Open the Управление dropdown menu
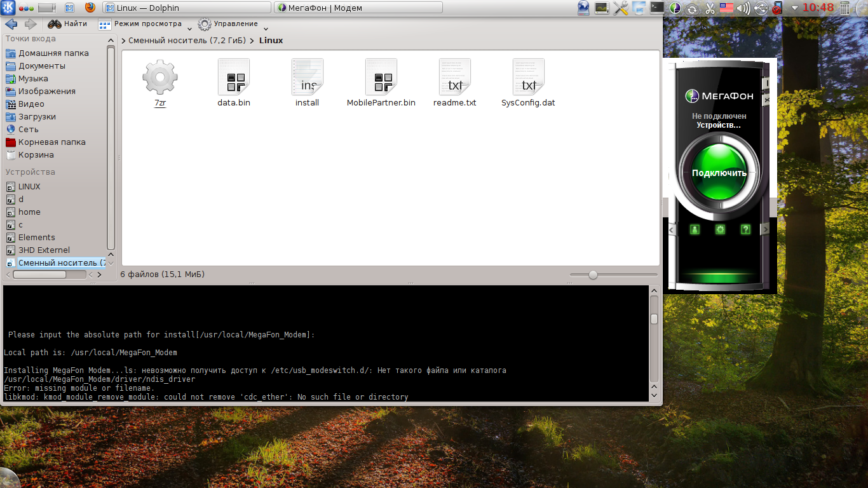 233,24
